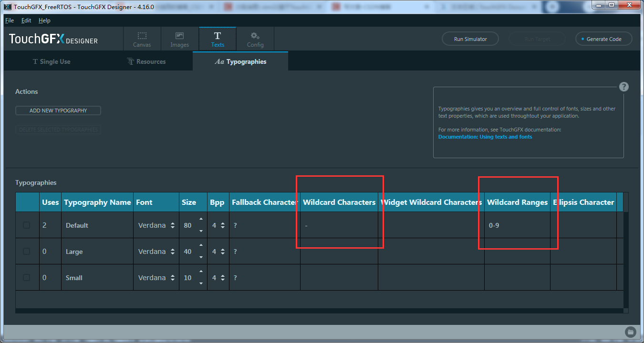Edit Wildcard Ranges cell of Large typography
This screenshot has height=343, width=644.
click(x=517, y=252)
